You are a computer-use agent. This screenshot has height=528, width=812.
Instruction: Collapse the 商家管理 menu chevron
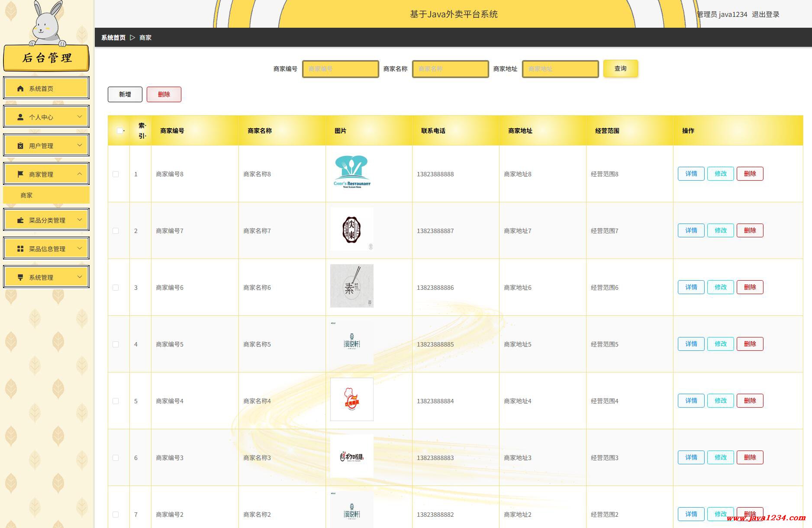click(80, 174)
